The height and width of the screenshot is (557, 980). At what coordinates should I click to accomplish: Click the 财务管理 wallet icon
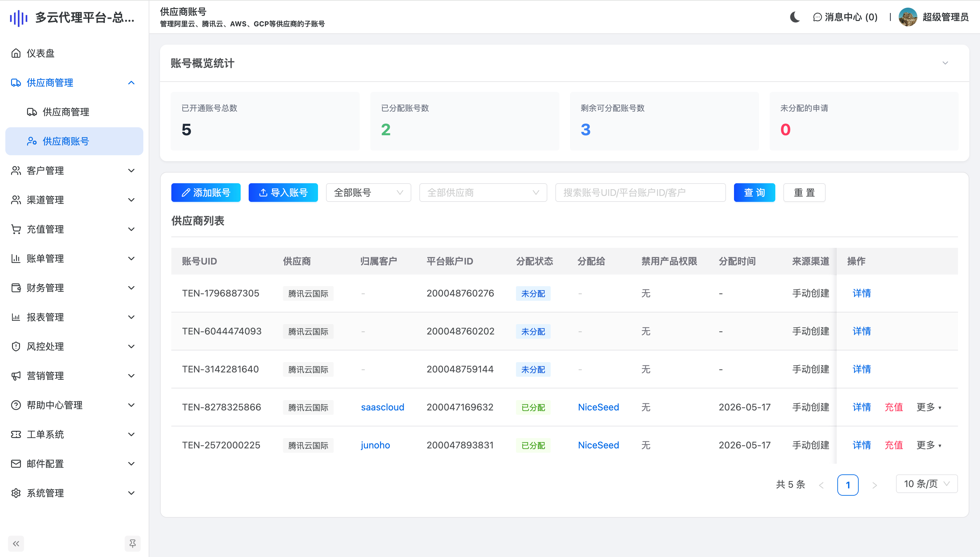(x=16, y=288)
